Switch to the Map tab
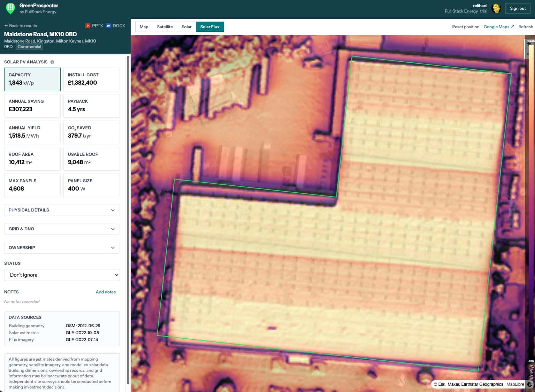 [144, 27]
